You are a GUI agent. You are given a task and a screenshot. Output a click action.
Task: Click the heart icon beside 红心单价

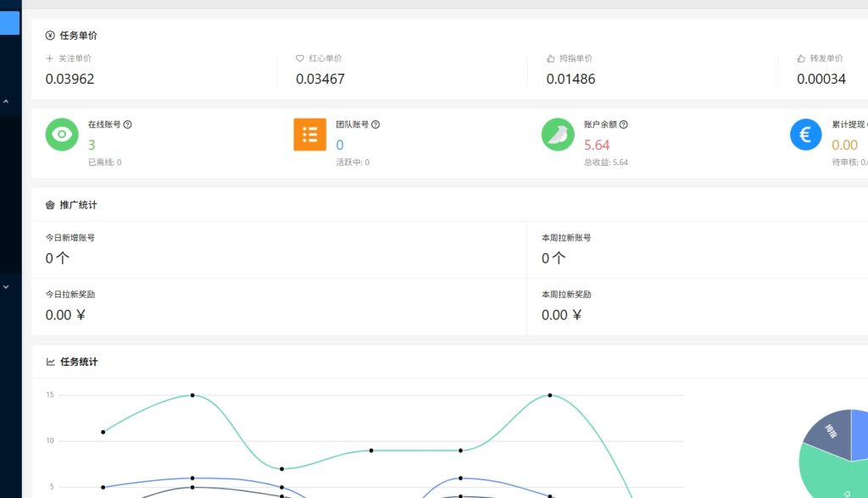[298, 58]
